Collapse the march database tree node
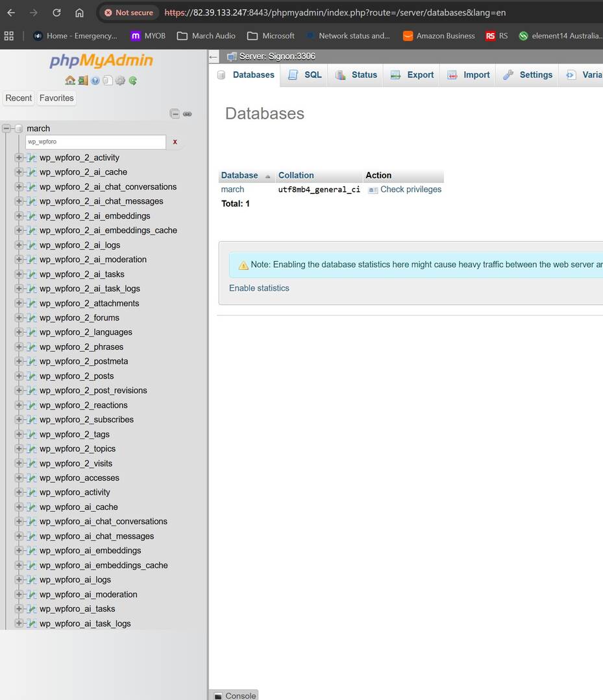 (6, 128)
